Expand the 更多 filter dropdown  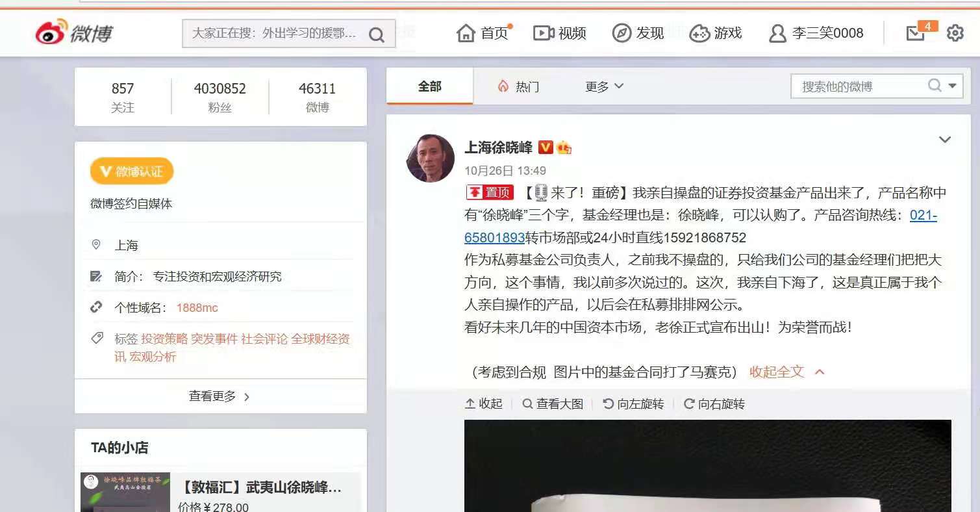click(604, 86)
